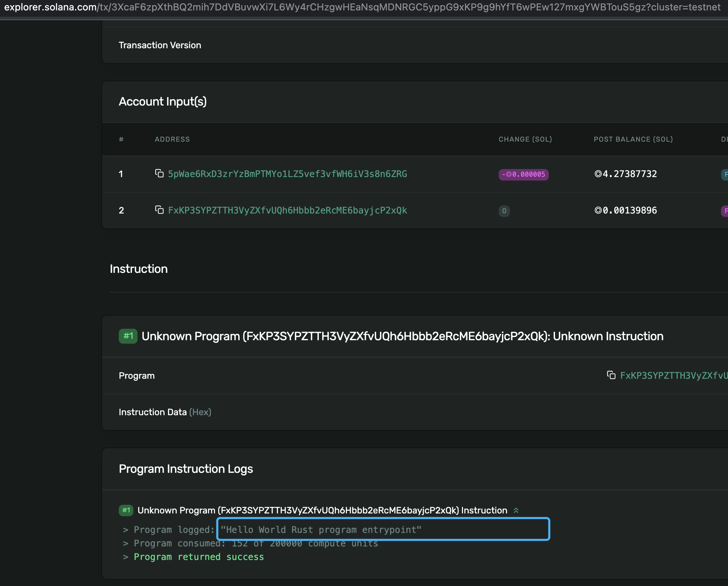Screen dimensions: 728x586
Task: Collapse the instruction logs with chevron arrow
Action: pos(516,510)
